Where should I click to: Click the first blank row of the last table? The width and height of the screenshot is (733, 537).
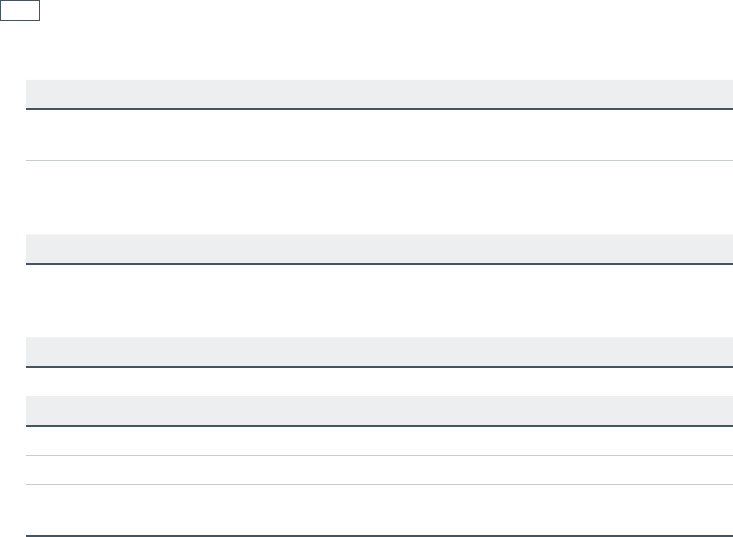point(379,441)
